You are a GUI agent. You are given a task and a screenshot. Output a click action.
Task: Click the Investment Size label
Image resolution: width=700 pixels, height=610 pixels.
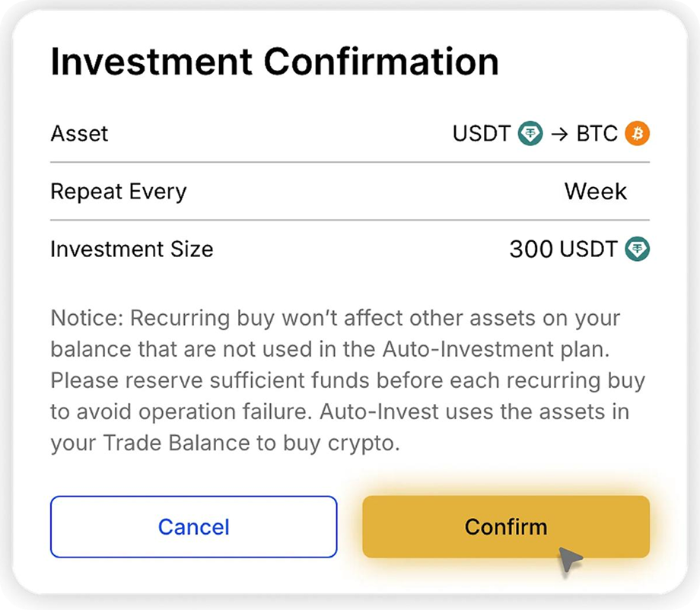point(132,249)
